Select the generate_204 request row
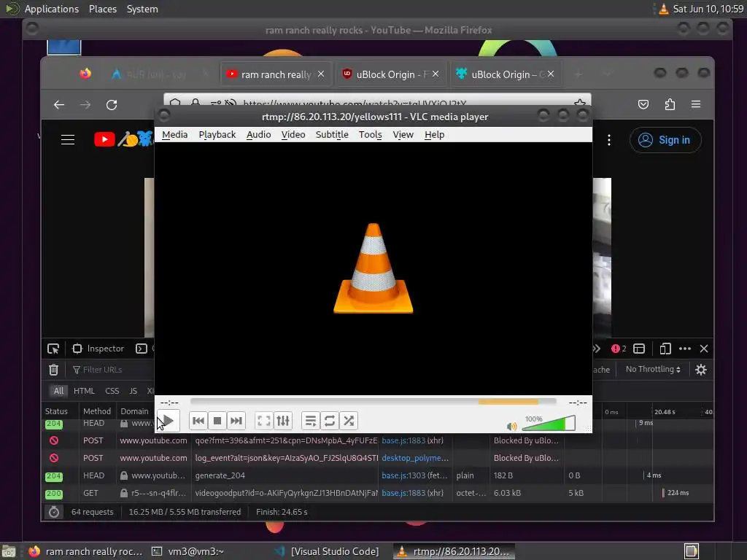Screen dimensions: 747x560 378,475
